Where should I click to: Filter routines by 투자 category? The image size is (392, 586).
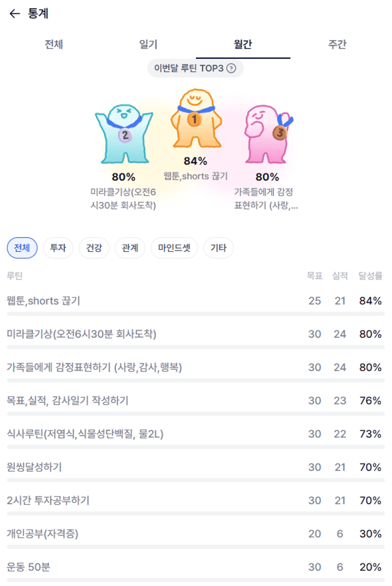pos(58,248)
